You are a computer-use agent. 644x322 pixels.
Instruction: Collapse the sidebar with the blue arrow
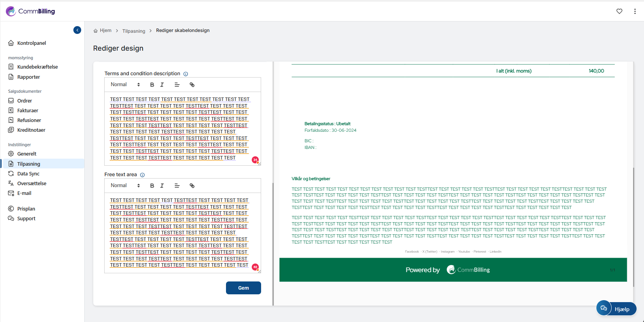[77, 30]
